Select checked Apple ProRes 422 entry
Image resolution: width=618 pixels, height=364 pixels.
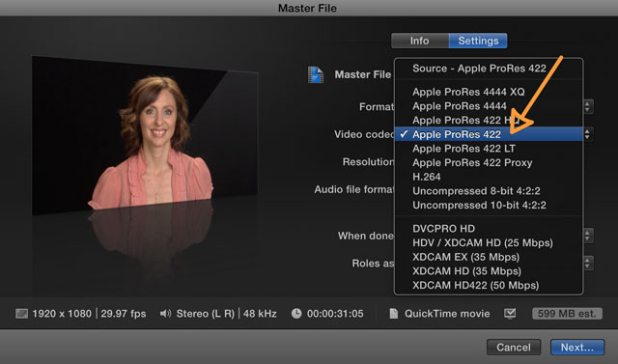click(489, 134)
